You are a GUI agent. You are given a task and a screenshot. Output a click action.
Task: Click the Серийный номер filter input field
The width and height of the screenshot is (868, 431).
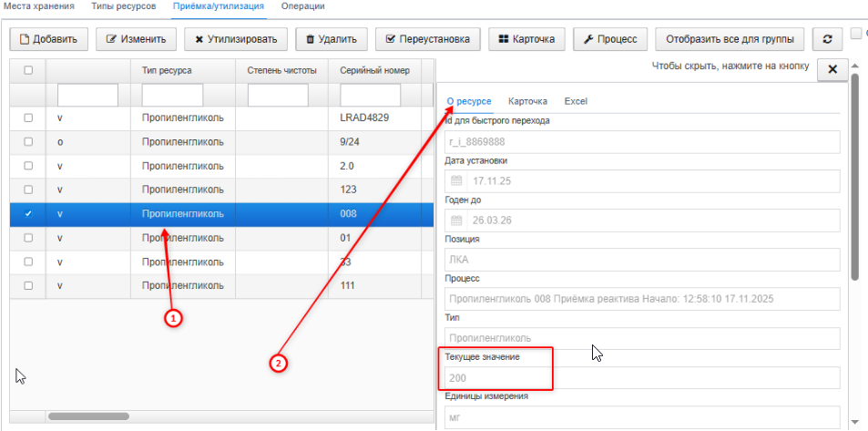[x=371, y=96]
